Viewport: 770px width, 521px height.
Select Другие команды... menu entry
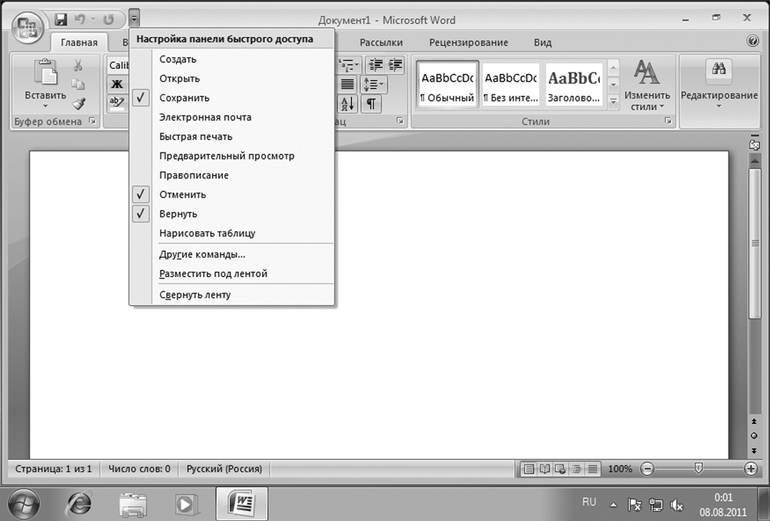click(202, 254)
